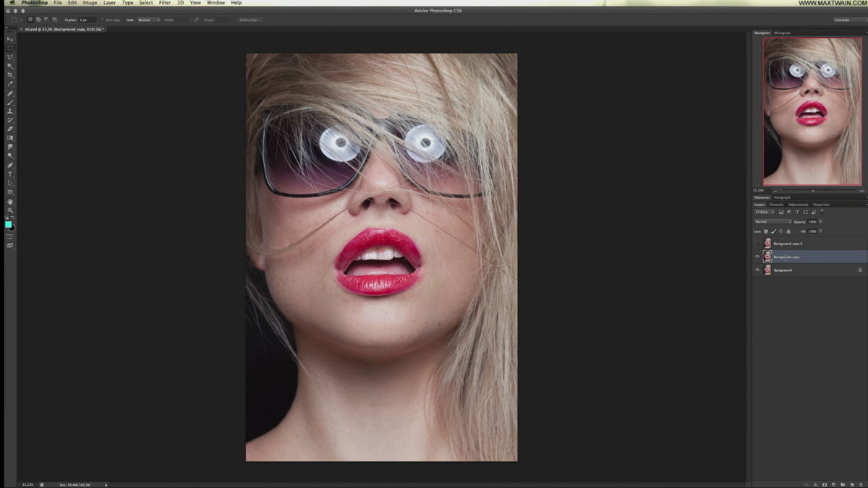This screenshot has width=868, height=488.
Task: Click the Refine Edge button
Action: pos(250,20)
